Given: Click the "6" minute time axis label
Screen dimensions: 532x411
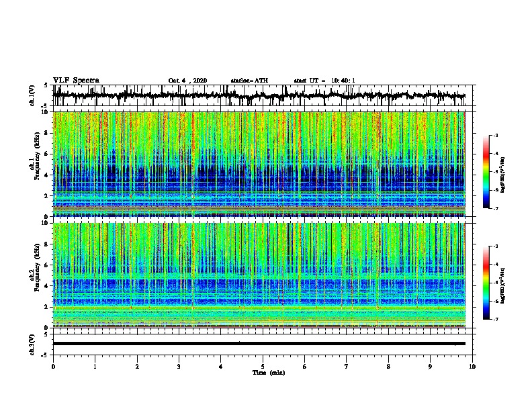Looking at the screenshot, I should [x=305, y=367].
